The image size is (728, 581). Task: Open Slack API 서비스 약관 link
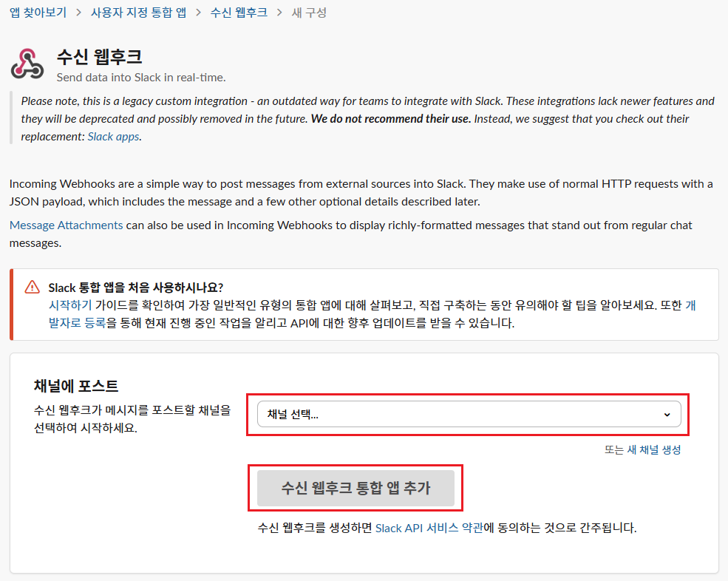coord(429,528)
